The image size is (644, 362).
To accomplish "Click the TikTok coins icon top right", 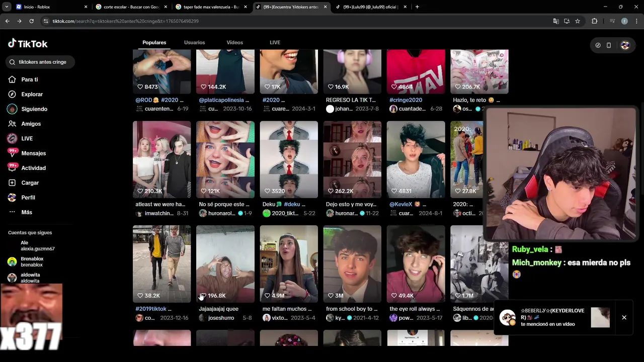I will (x=598, y=45).
